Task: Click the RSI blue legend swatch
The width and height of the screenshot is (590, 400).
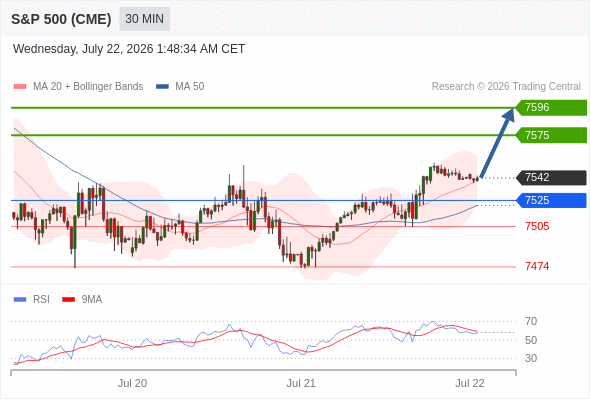Action: 20,300
